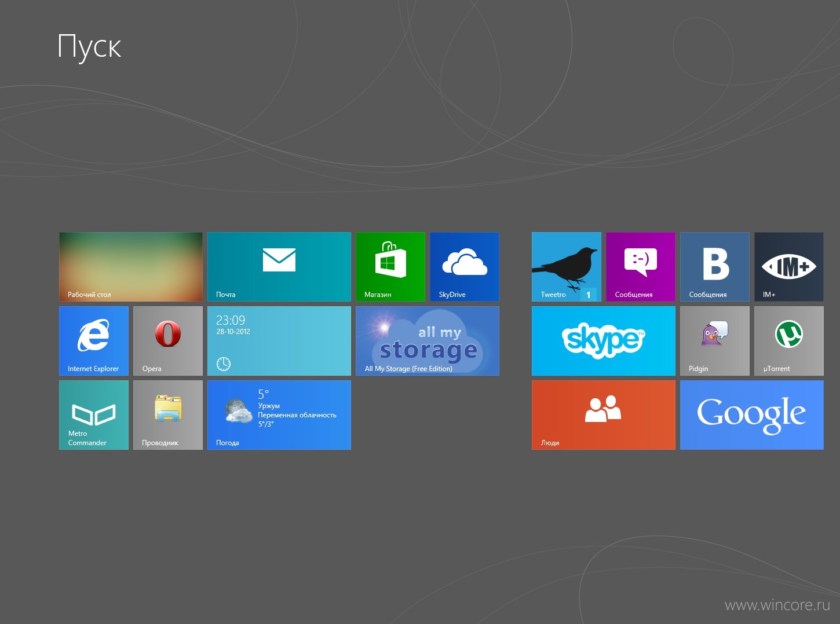840x624 pixels.
Task: Launch Internet Explorer tile
Action: pyautogui.click(x=94, y=341)
